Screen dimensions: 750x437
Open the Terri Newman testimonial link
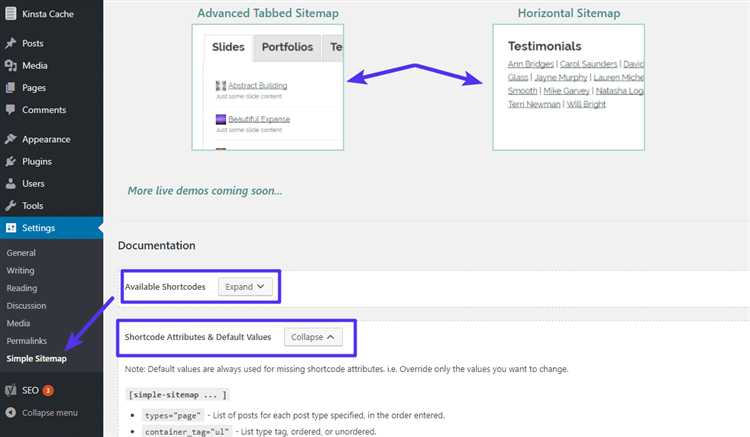[x=534, y=104]
